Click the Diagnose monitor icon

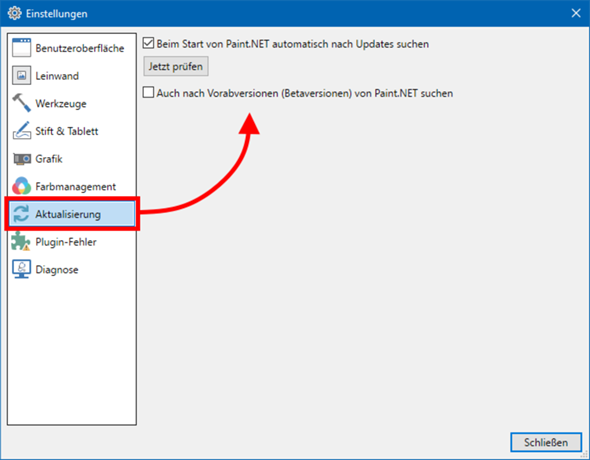pyautogui.click(x=21, y=269)
